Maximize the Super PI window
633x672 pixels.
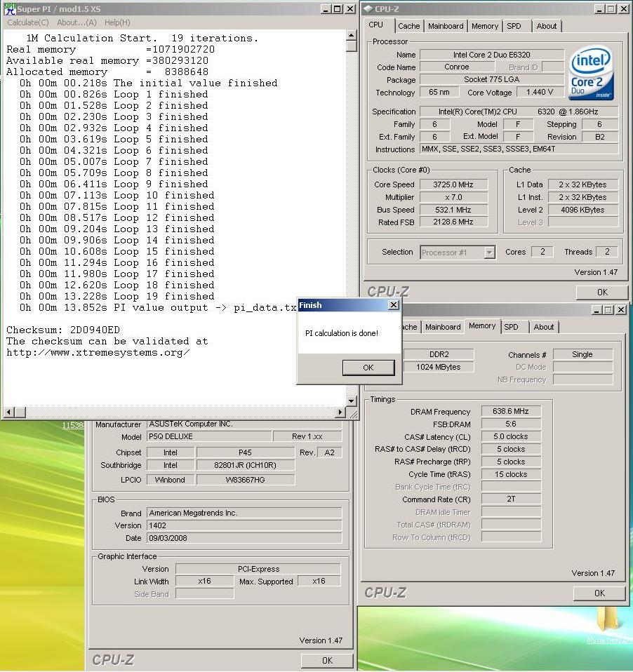click(x=338, y=8)
